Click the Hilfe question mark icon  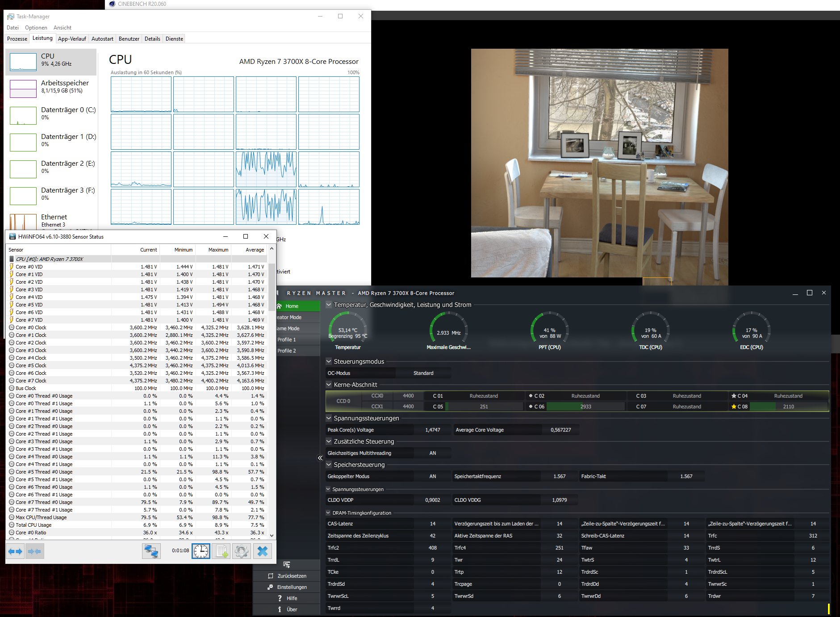tap(280, 598)
